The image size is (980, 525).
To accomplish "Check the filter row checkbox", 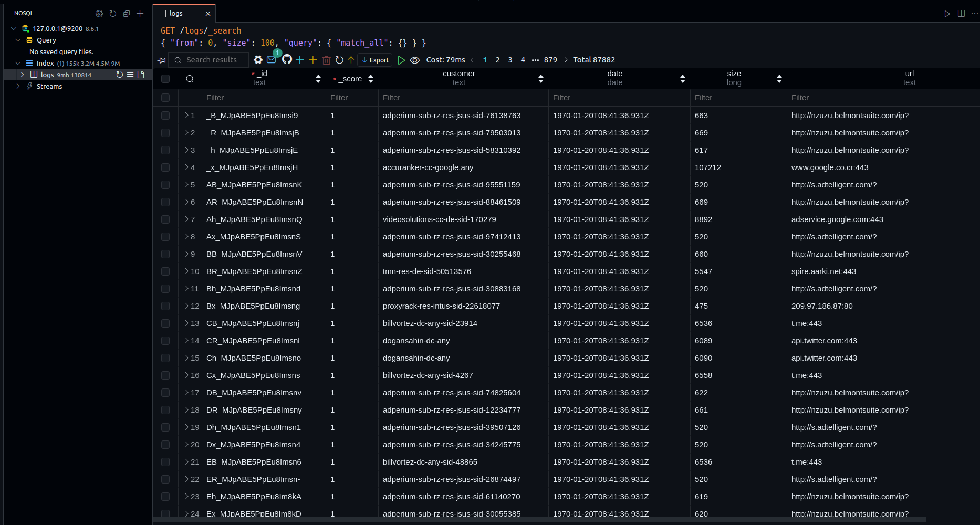I will pos(165,98).
